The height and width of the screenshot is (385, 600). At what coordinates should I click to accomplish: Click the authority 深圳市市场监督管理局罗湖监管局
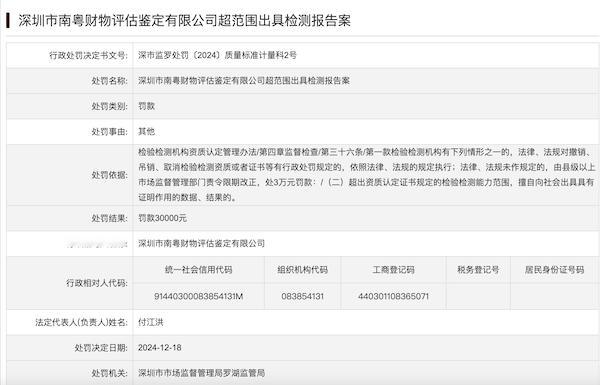click(x=202, y=373)
